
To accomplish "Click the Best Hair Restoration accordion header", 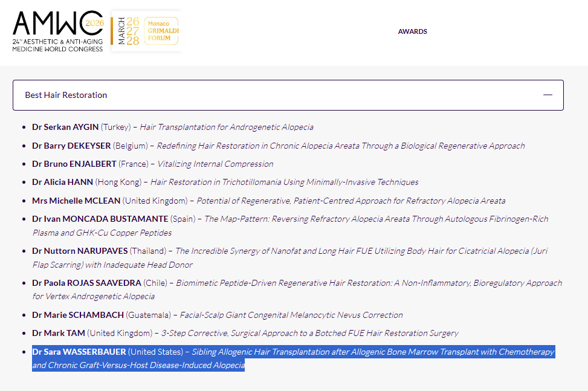I will coord(66,95).
